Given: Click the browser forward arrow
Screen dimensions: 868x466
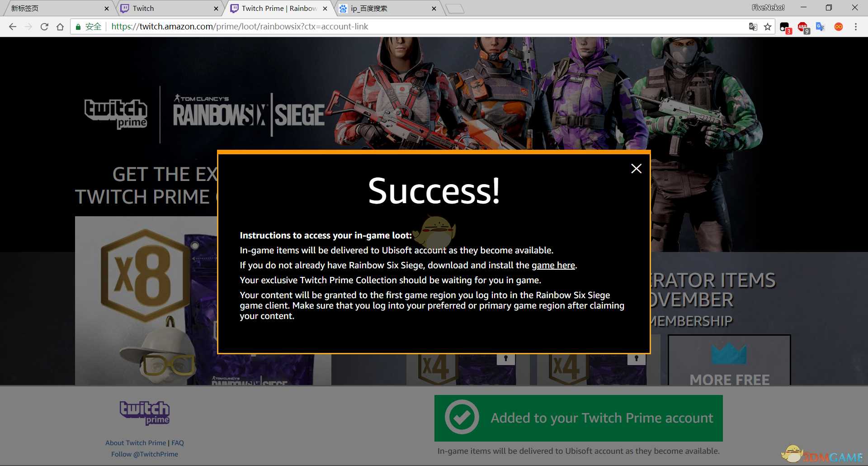Looking at the screenshot, I should pyautogui.click(x=28, y=27).
